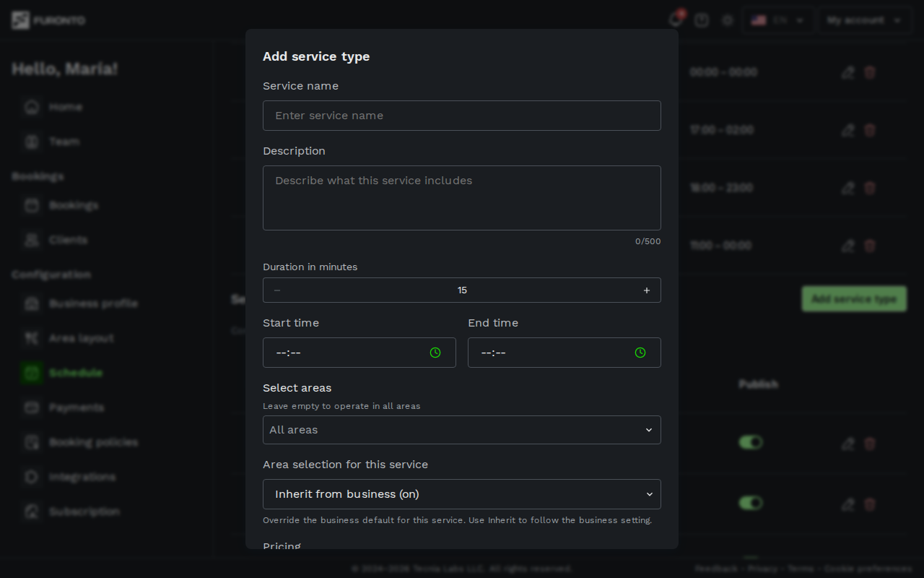
Task: Click the 0/500 character counter
Action: click(x=648, y=241)
